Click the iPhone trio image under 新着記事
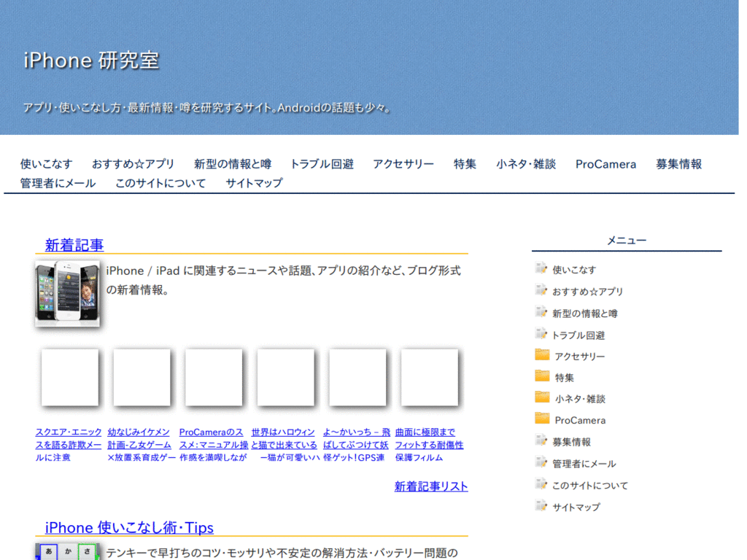Viewport: 747px width, 560px height. (68, 293)
